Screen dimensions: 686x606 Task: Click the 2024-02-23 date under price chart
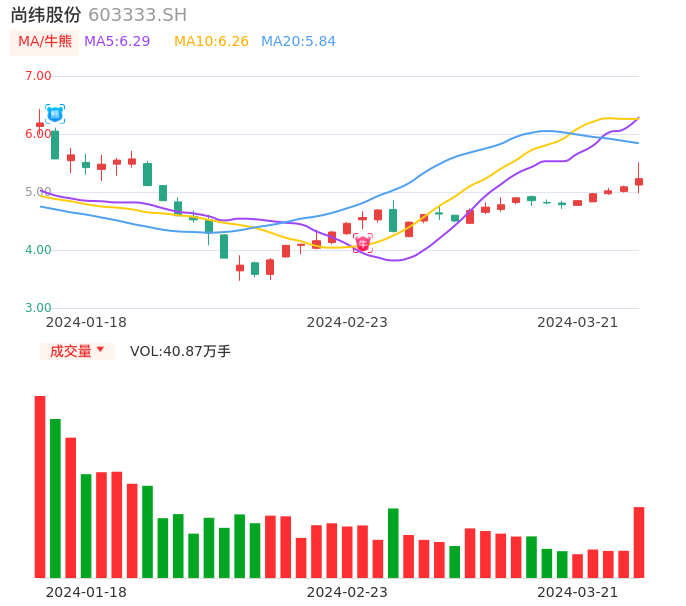pyautogui.click(x=347, y=322)
